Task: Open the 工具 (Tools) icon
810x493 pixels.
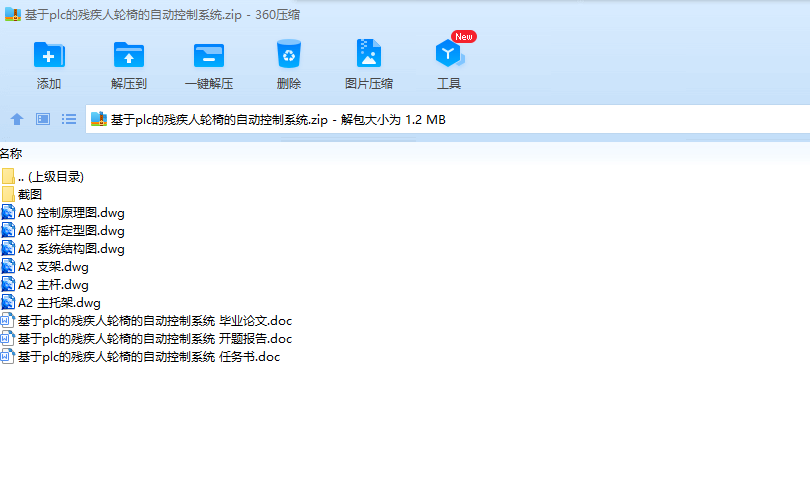Action: point(449,53)
